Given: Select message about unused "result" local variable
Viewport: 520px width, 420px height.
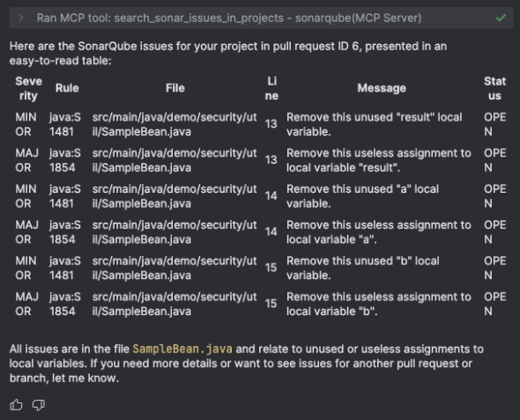Looking at the screenshot, I should (x=374, y=124).
